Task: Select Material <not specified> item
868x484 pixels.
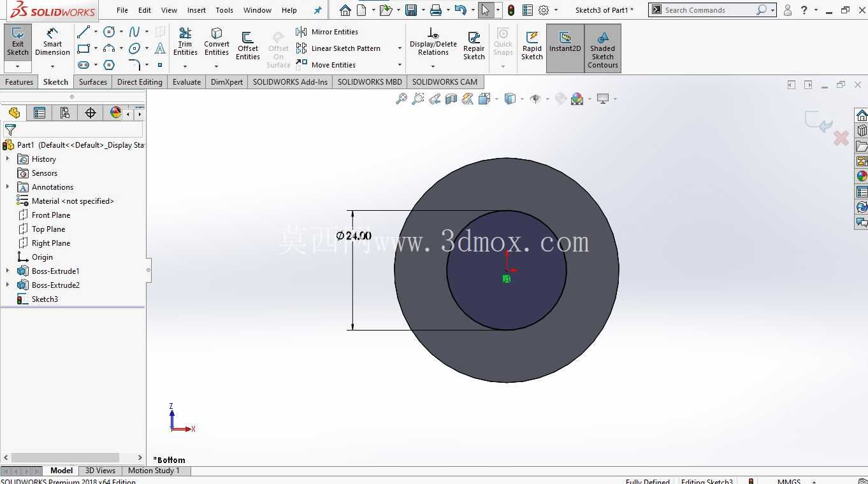Action: coord(66,201)
